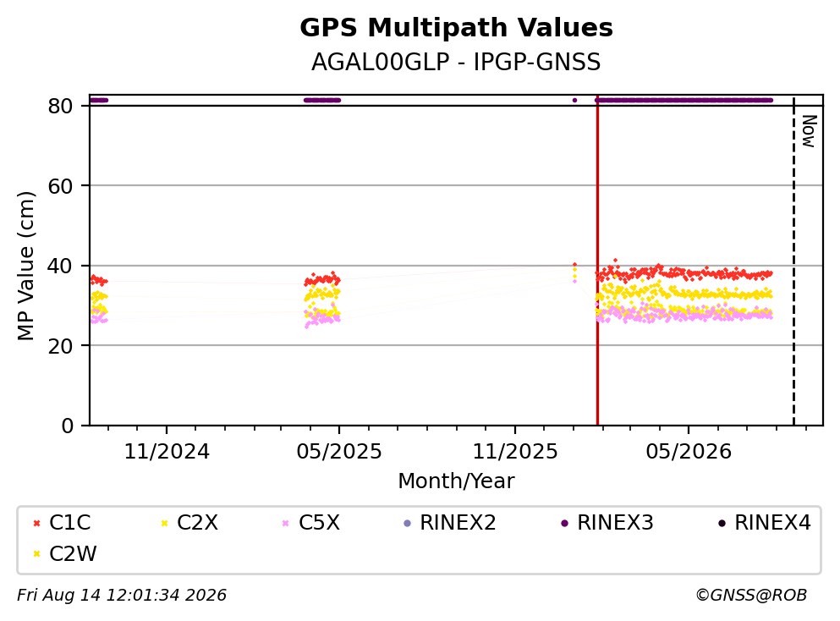Click the GPS Multipath Values title
Screen dimensions: 840x621
[x=457, y=27]
